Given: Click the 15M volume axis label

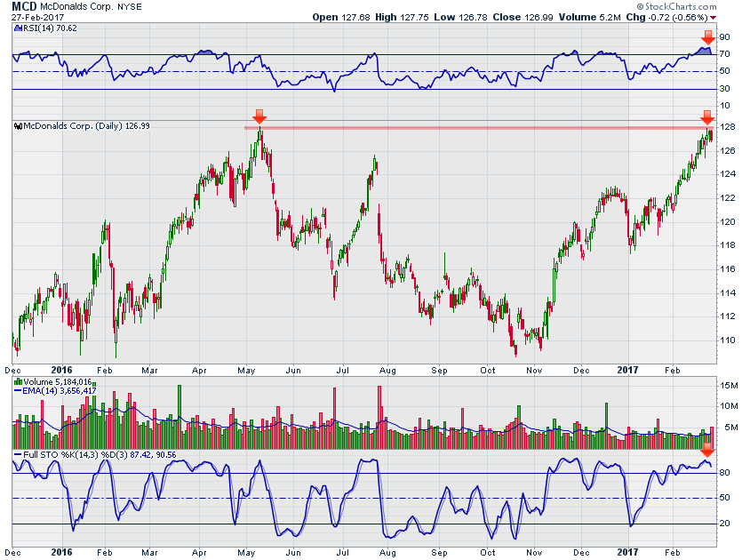Looking at the screenshot, I should tap(729, 386).
